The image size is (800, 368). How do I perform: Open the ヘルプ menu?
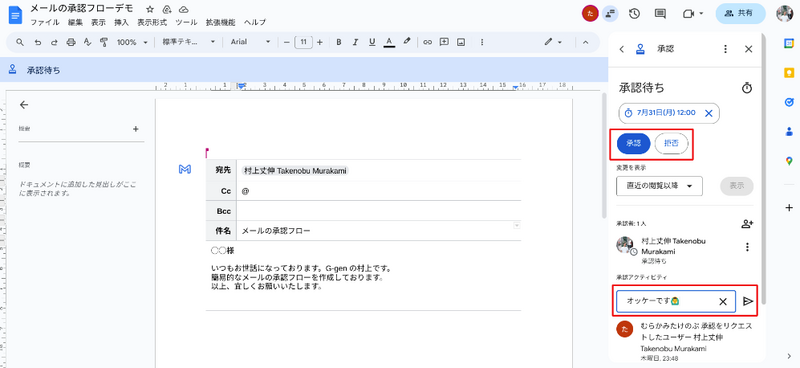[x=255, y=22]
